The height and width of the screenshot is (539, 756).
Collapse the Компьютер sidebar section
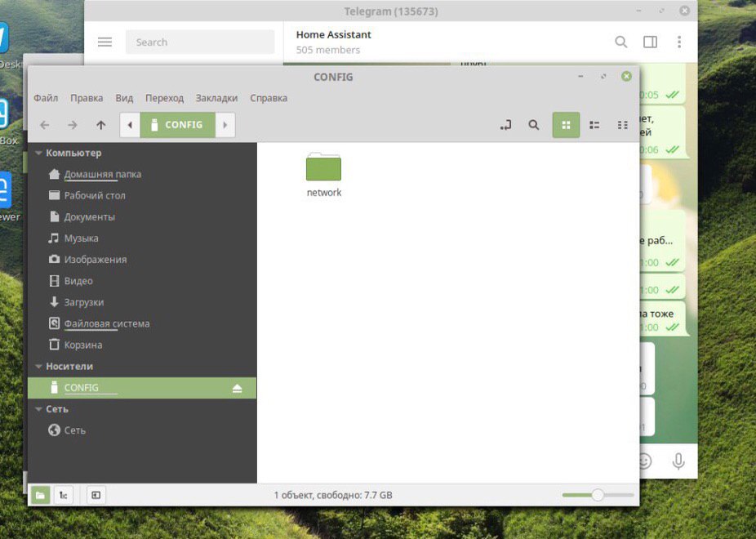click(x=38, y=154)
